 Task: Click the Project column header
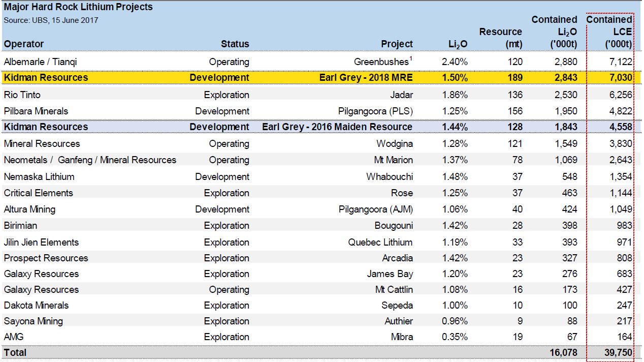397,44
